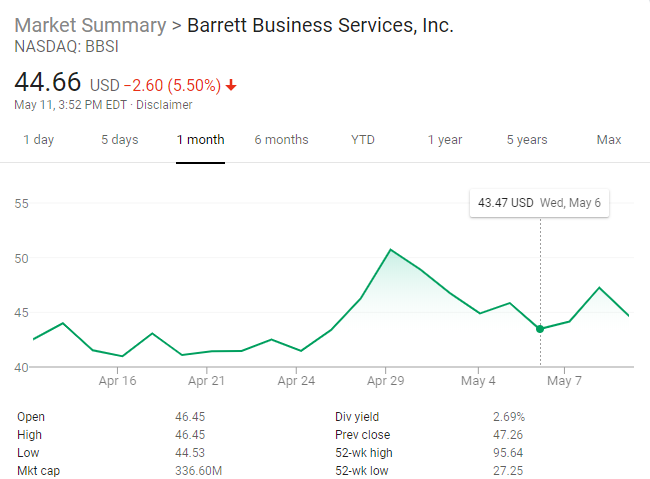Click the red down arrow price indicator
650x479 pixels.
click(232, 85)
